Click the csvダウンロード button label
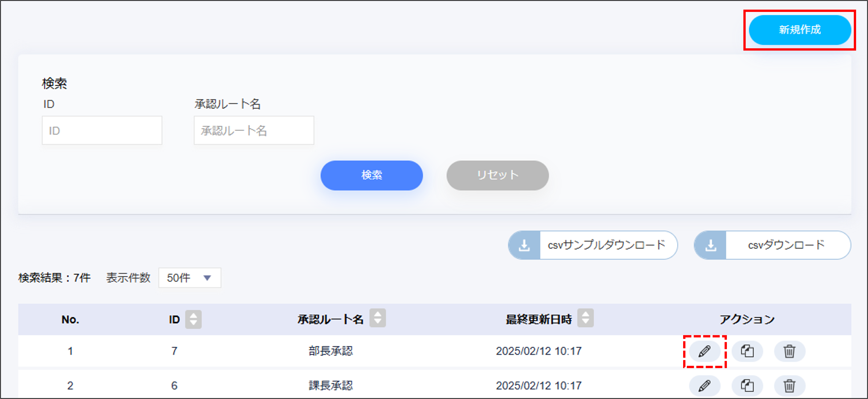Screen dimensions: 868x399 point(786,245)
